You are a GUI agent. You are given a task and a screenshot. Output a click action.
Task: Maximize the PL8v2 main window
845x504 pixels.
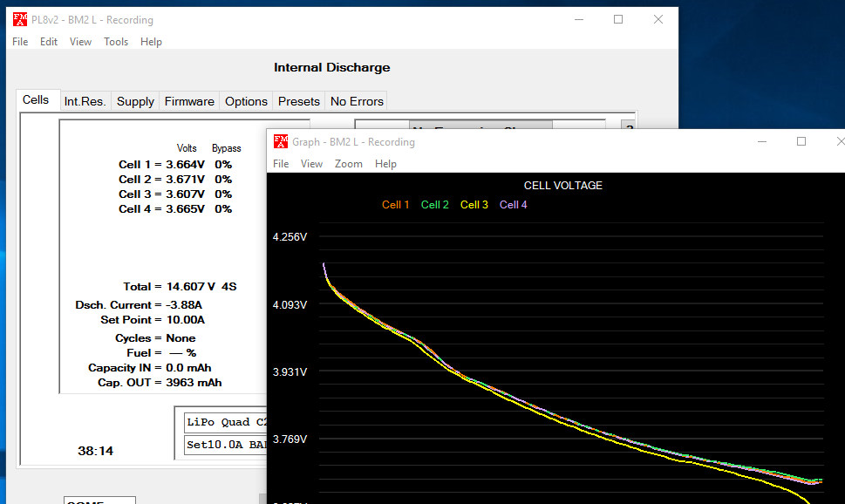point(618,19)
